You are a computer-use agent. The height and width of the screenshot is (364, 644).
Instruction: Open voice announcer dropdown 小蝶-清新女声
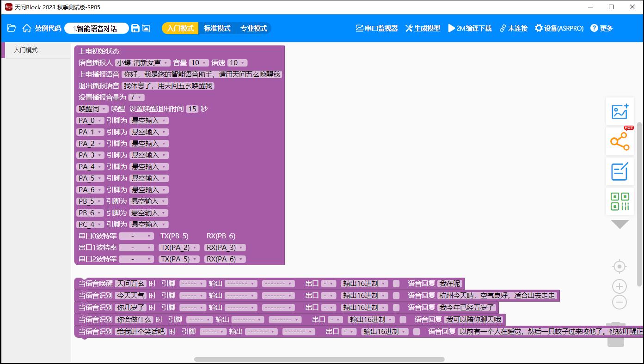click(143, 63)
